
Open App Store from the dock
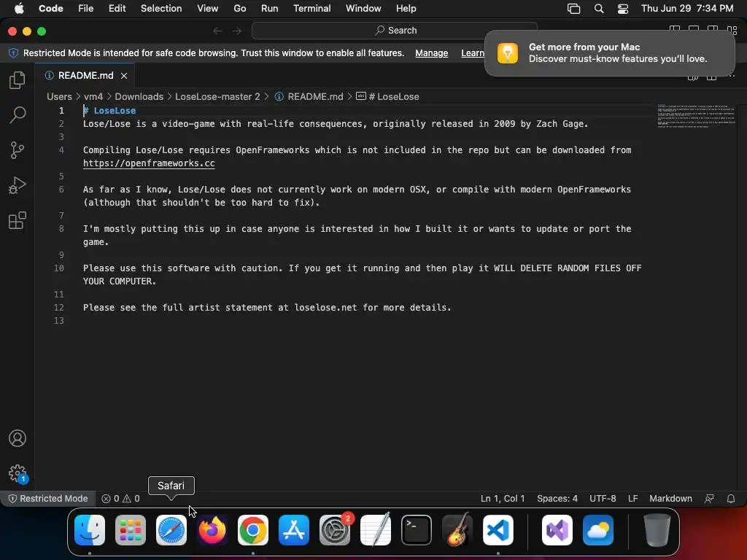[x=294, y=530]
